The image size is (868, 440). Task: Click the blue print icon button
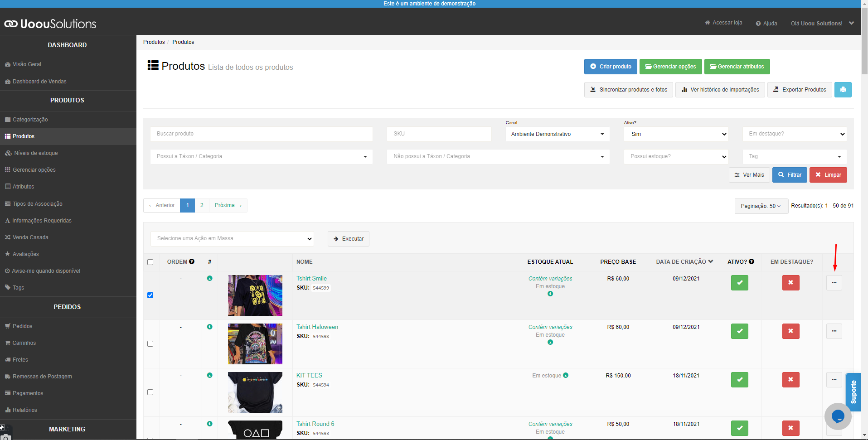[843, 90]
